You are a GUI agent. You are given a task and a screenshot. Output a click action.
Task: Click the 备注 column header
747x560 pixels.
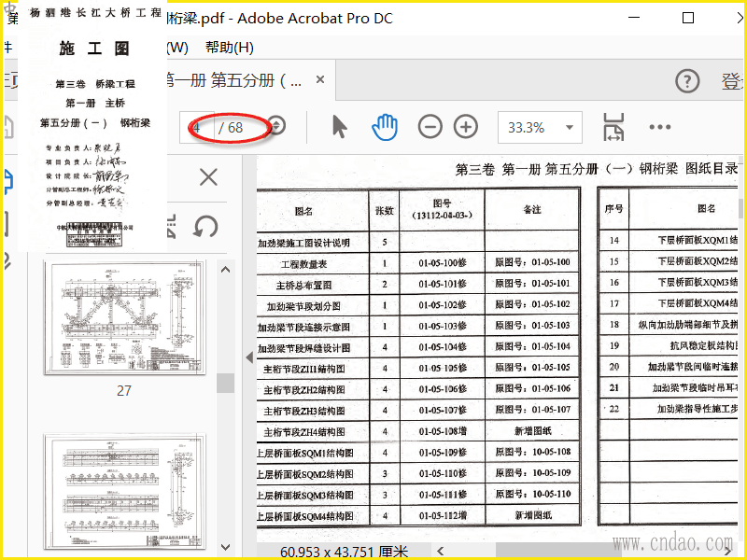tap(532, 209)
